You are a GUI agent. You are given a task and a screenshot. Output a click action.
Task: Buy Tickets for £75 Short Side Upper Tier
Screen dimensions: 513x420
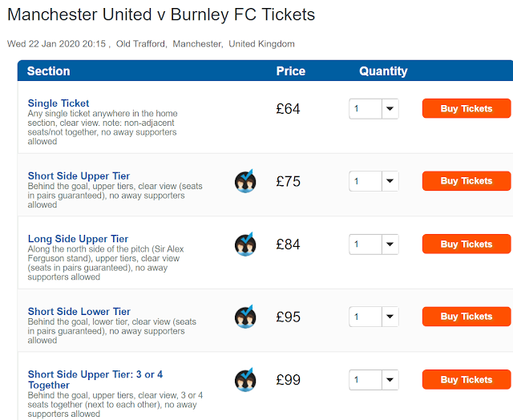(x=466, y=181)
